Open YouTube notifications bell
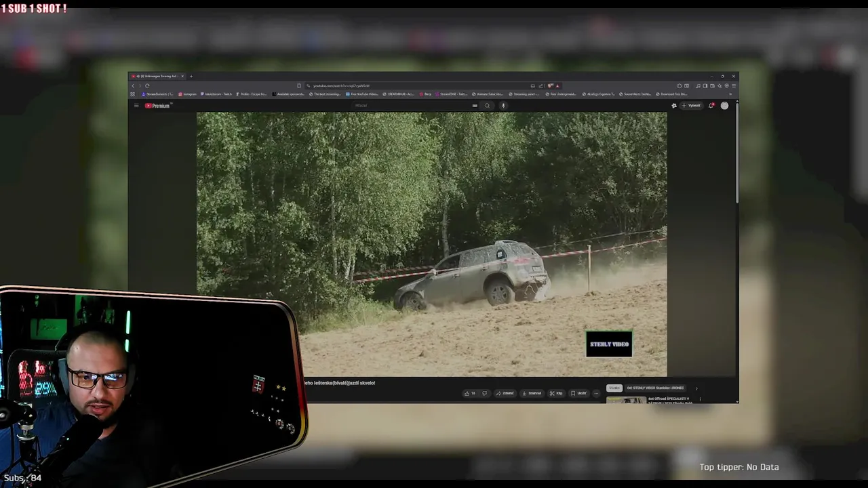The width and height of the screenshot is (868, 488). (x=711, y=106)
